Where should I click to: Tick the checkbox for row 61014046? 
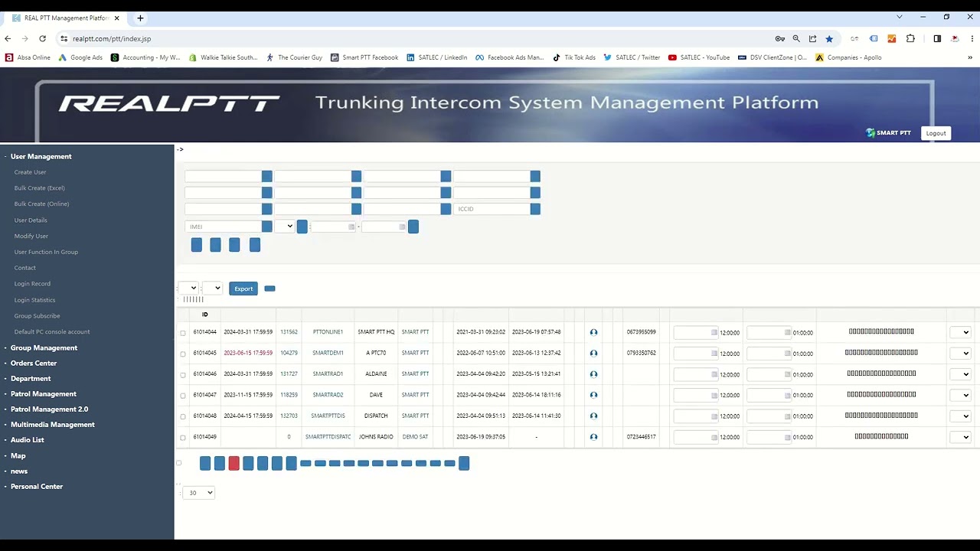[x=182, y=375]
